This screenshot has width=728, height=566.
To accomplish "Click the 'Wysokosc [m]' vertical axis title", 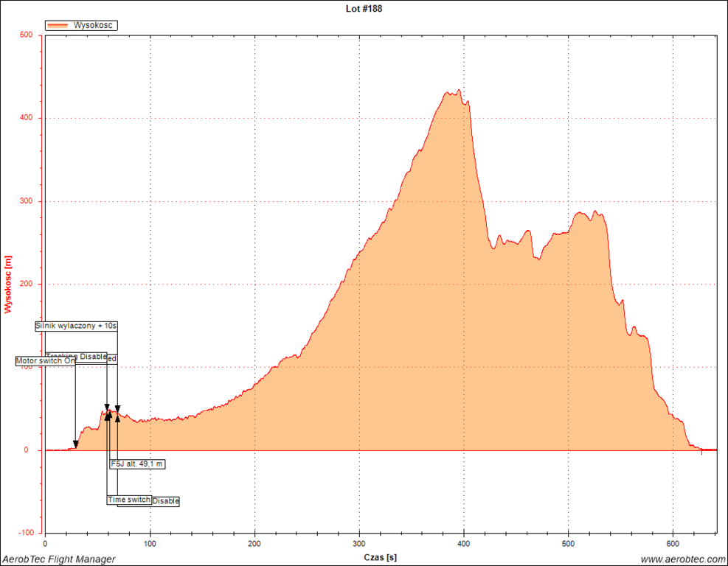I will pos(8,284).
